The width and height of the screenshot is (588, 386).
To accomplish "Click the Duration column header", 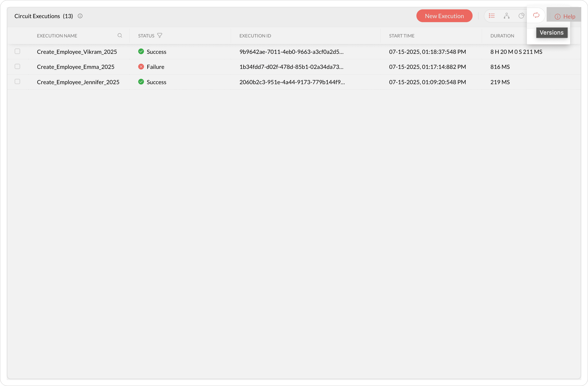I will 502,36.
